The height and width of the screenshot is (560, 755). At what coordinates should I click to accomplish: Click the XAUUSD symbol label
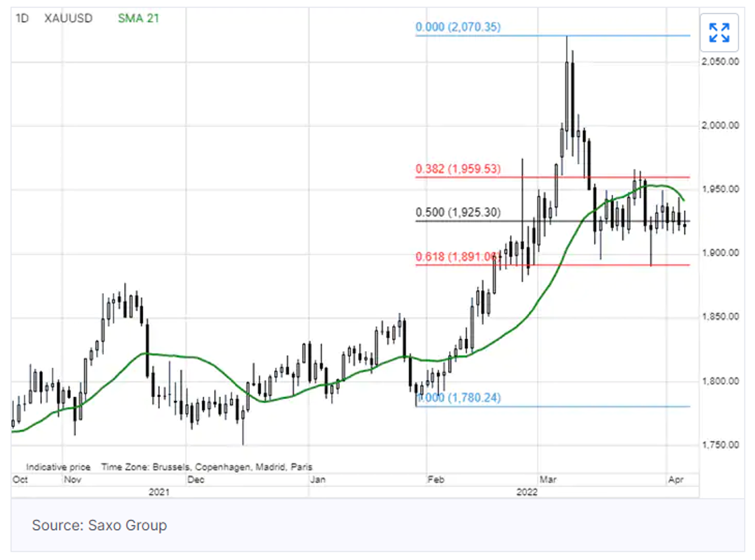click(68, 18)
